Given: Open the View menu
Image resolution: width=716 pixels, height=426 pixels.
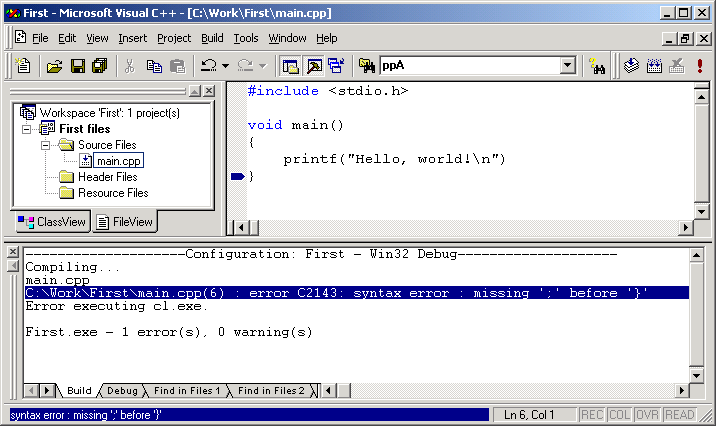Looking at the screenshot, I should (97, 38).
